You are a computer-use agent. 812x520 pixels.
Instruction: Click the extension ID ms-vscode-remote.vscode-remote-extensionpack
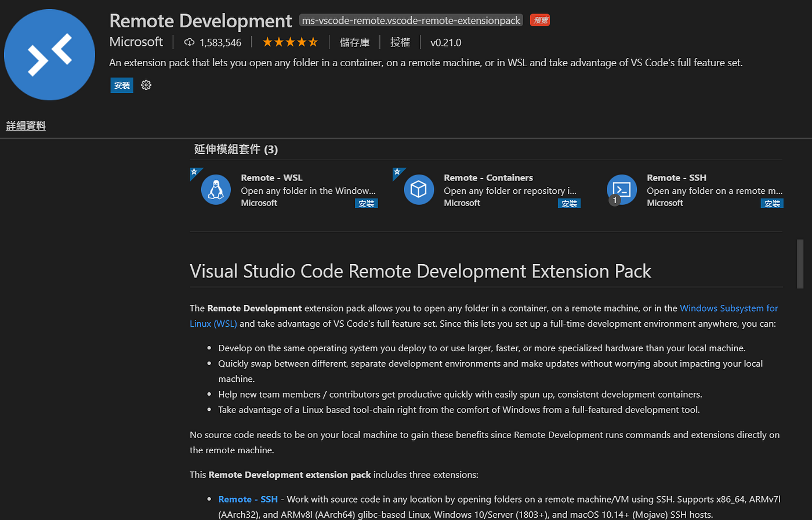coord(411,20)
